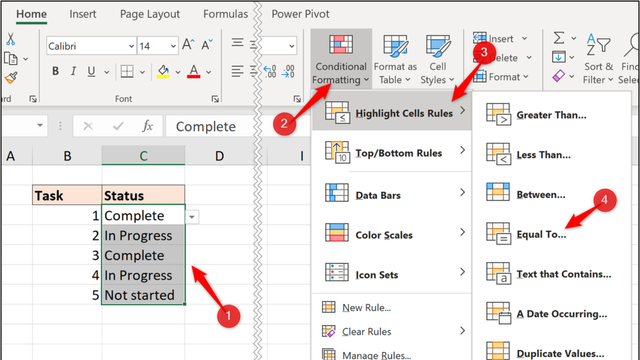The height and width of the screenshot is (360, 640).
Task: Open Format as Table gallery
Action: pyautogui.click(x=395, y=59)
